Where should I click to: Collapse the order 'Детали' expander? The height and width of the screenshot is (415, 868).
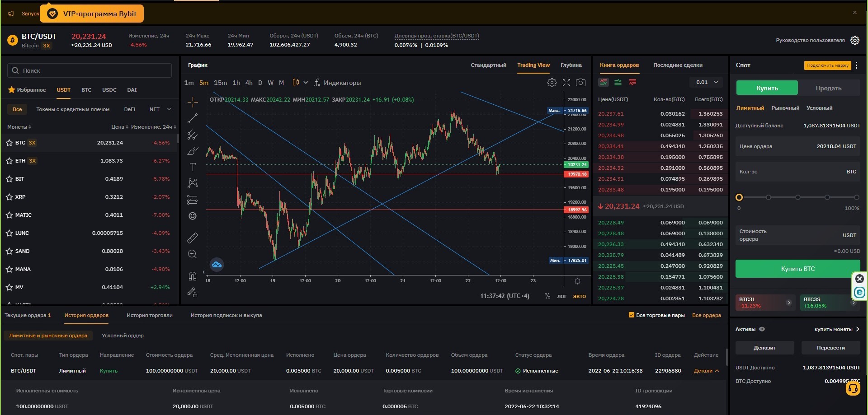[707, 371]
